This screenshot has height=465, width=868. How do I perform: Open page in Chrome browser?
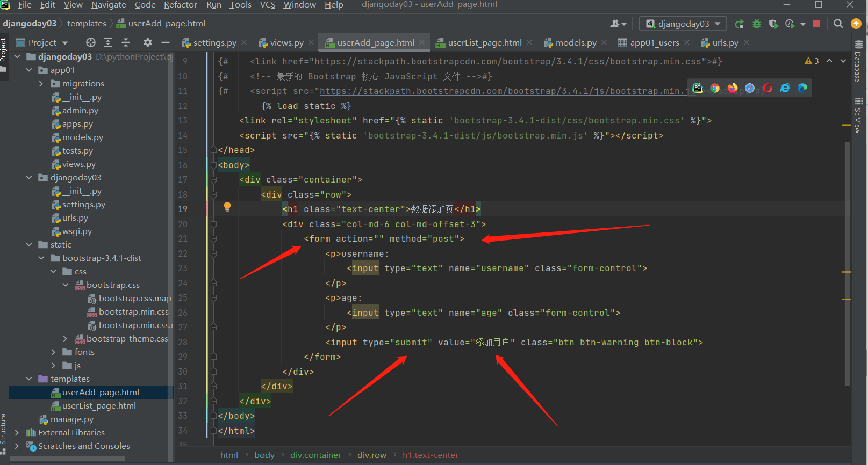(x=715, y=88)
